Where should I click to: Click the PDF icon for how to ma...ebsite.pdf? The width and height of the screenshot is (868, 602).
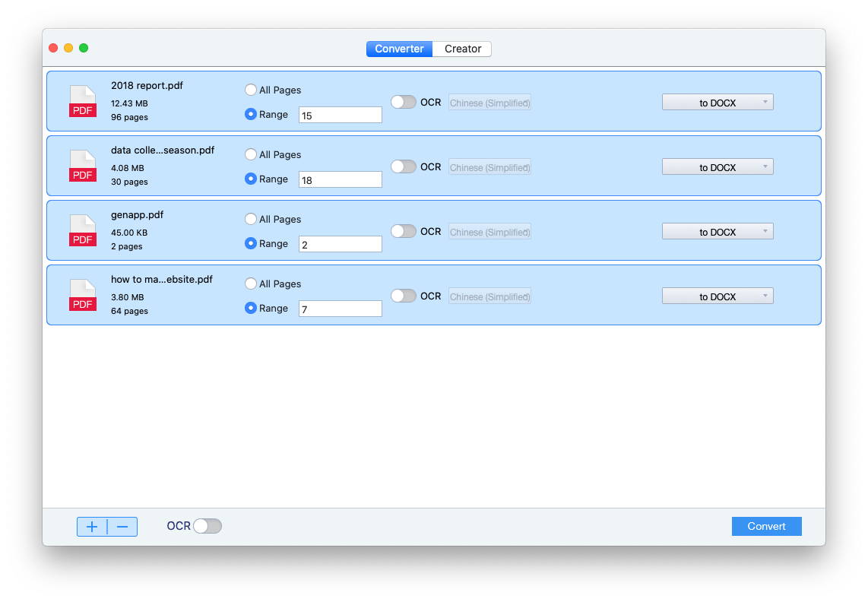pyautogui.click(x=83, y=295)
